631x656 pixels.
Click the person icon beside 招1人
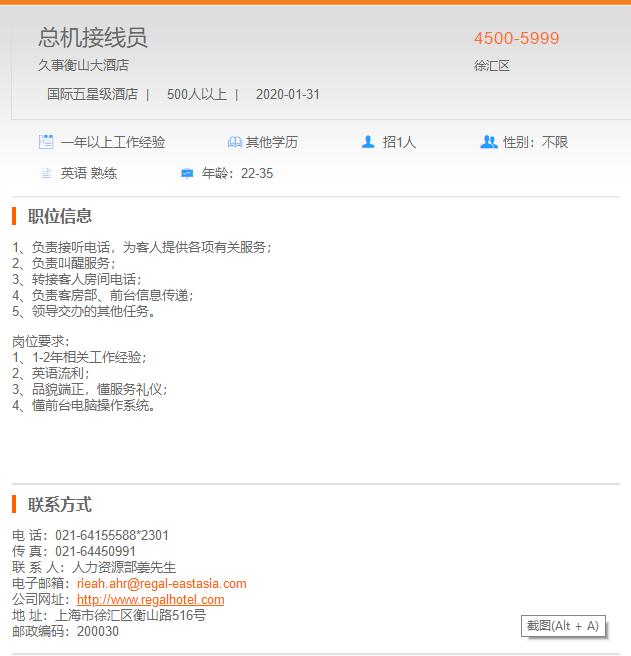[x=368, y=142]
